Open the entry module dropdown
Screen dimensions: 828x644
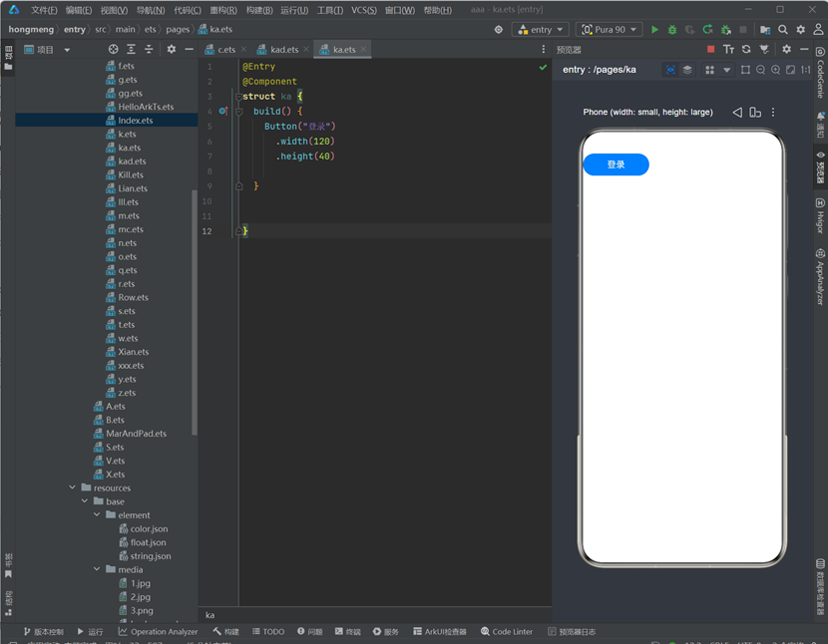(541, 30)
